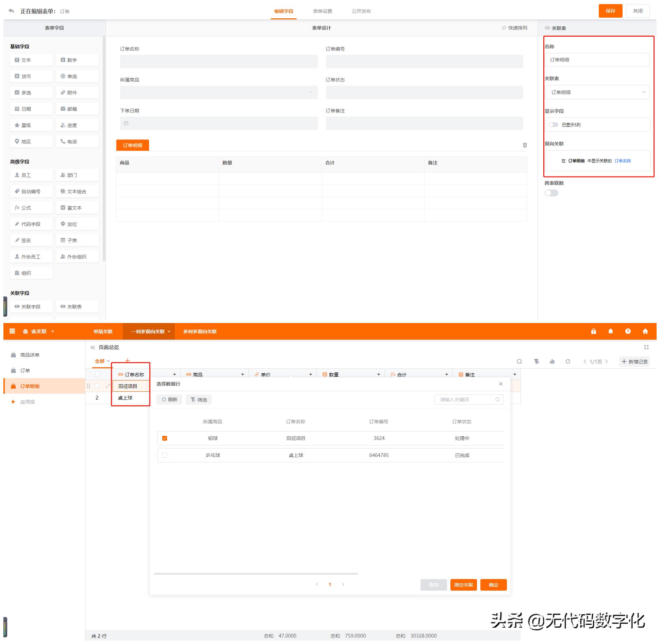Add the 地区 field

tap(31, 141)
